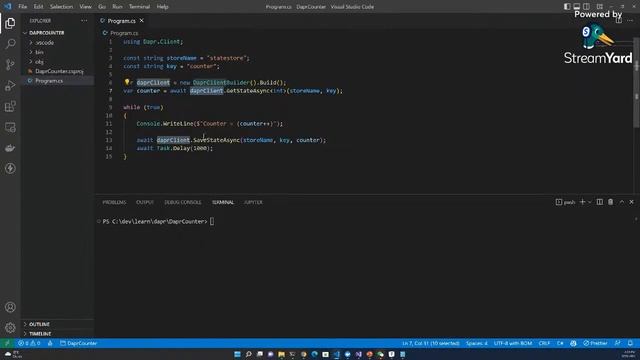Click the CRLF line ending status item
Viewport: 640px width, 360px height.
544,343
